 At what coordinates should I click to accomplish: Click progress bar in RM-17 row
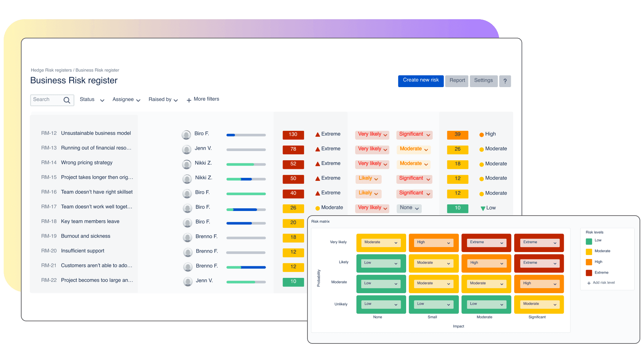click(246, 210)
